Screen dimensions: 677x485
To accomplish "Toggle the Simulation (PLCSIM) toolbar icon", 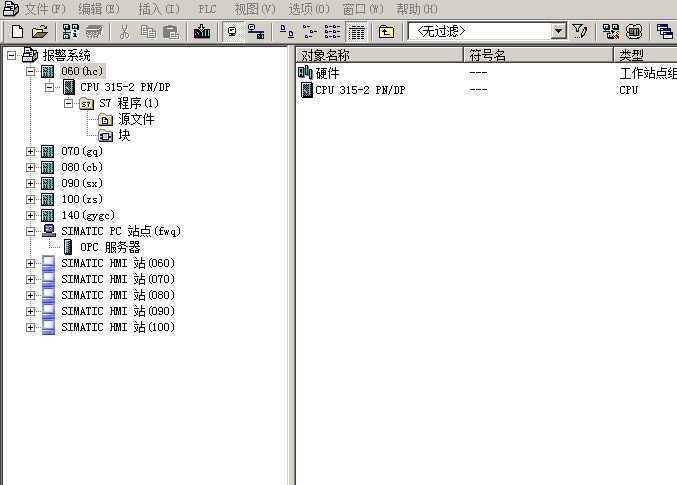I will pos(634,32).
